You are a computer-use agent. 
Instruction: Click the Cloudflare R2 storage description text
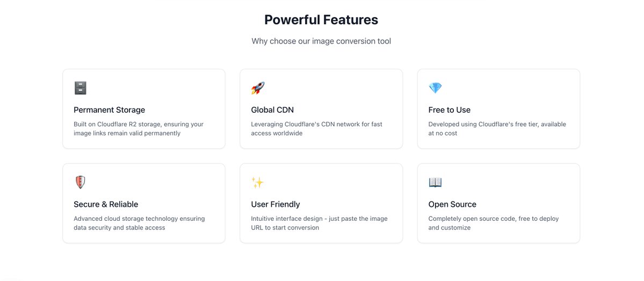[139, 128]
